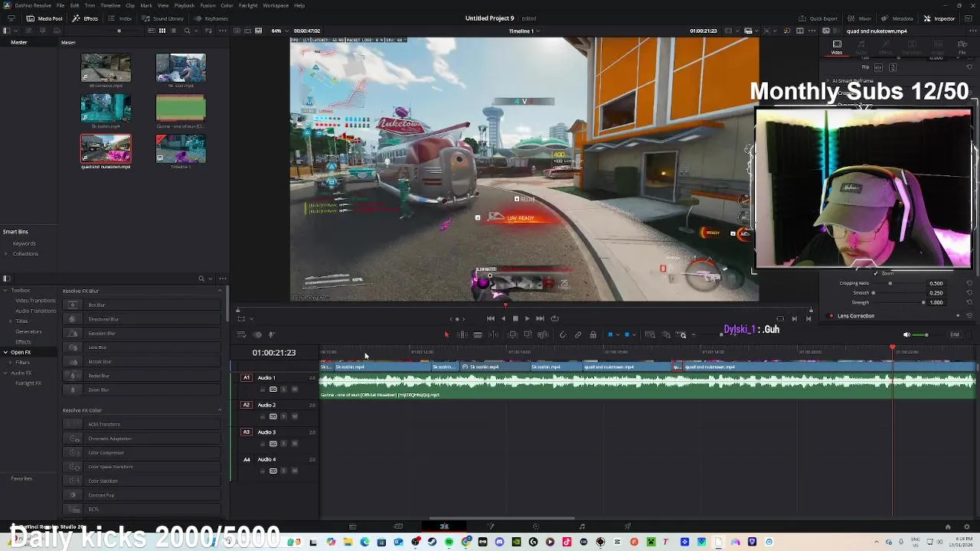
Task: Toggle Sound Library panel
Action: (x=162, y=18)
